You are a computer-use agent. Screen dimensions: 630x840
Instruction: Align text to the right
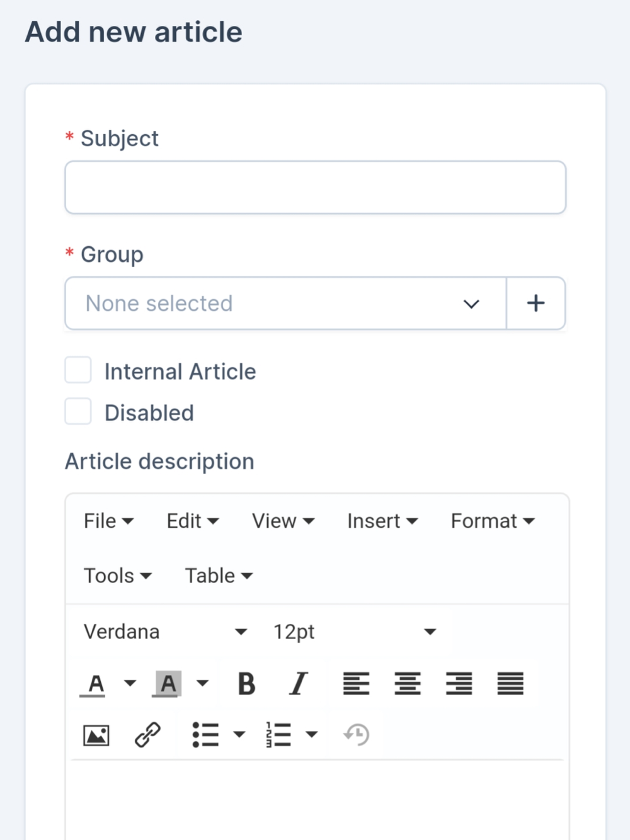coord(459,683)
